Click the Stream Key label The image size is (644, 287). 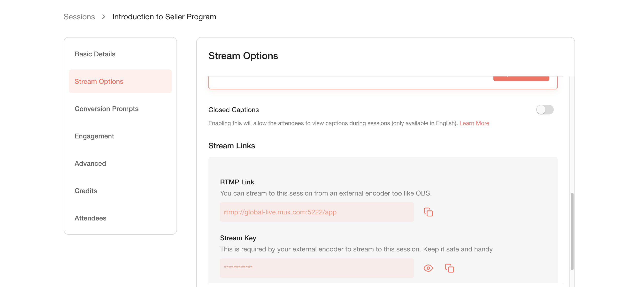[238, 238]
